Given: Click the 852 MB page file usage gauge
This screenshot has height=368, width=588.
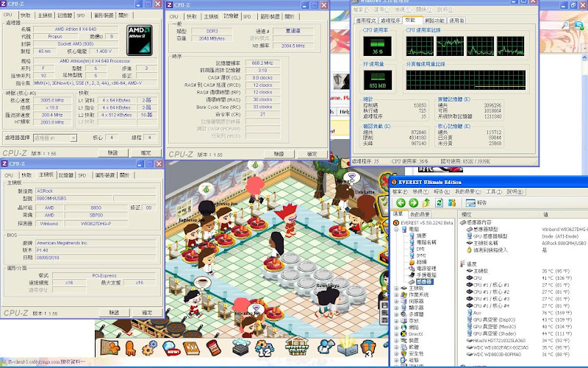Looking at the screenshot, I should pos(377,80).
